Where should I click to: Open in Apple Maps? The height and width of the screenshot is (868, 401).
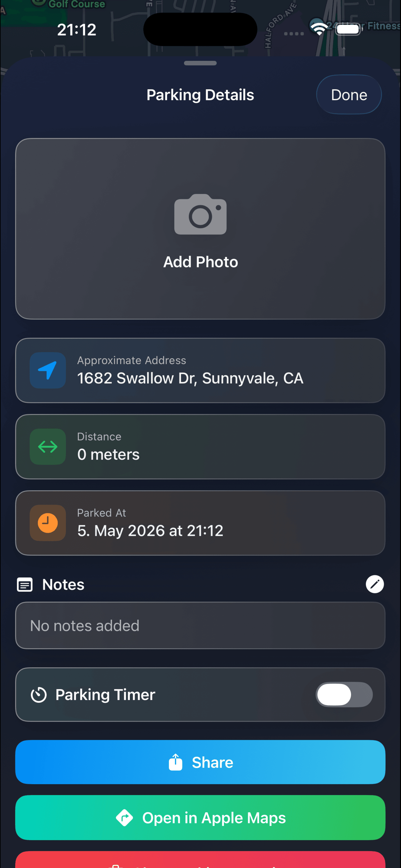(x=200, y=817)
